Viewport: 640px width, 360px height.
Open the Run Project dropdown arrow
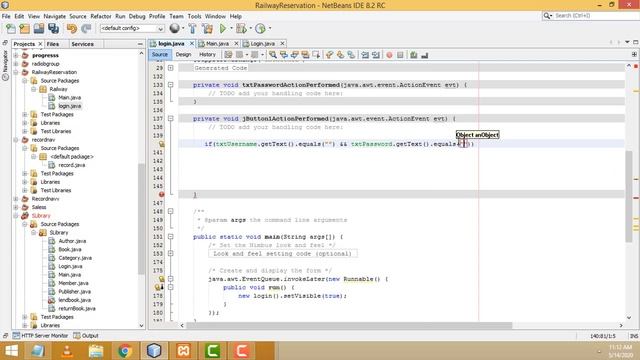[231, 28]
